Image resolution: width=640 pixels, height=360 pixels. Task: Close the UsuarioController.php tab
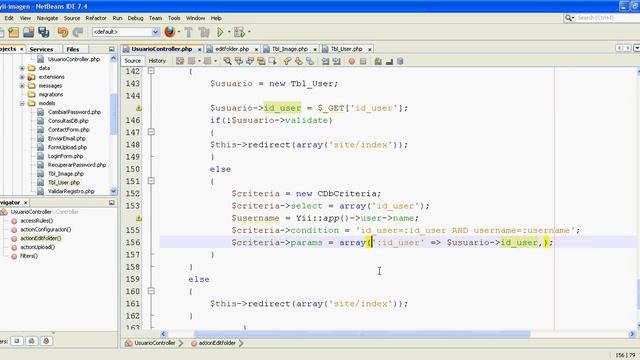click(200, 49)
